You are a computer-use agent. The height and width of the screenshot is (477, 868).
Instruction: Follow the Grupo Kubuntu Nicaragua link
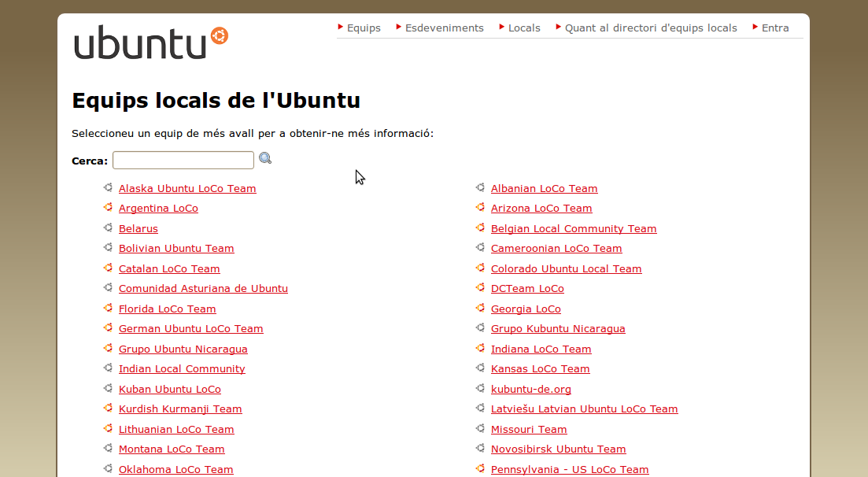tap(558, 328)
